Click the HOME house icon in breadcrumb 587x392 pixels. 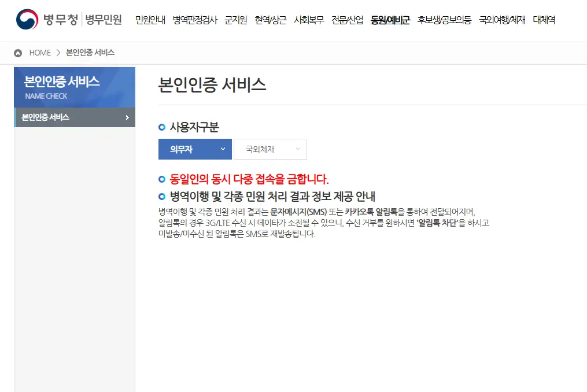pos(16,53)
